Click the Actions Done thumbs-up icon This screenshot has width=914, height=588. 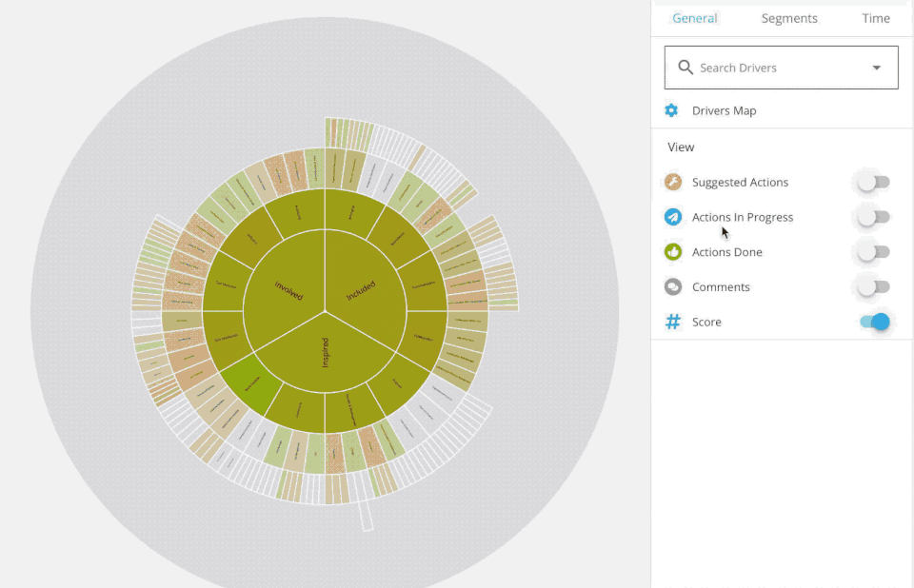[673, 252]
